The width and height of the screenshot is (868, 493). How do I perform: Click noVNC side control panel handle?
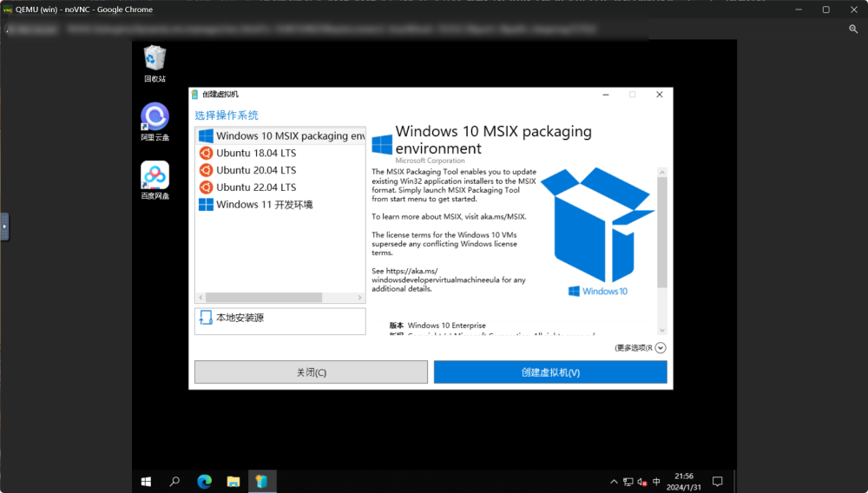click(x=4, y=227)
